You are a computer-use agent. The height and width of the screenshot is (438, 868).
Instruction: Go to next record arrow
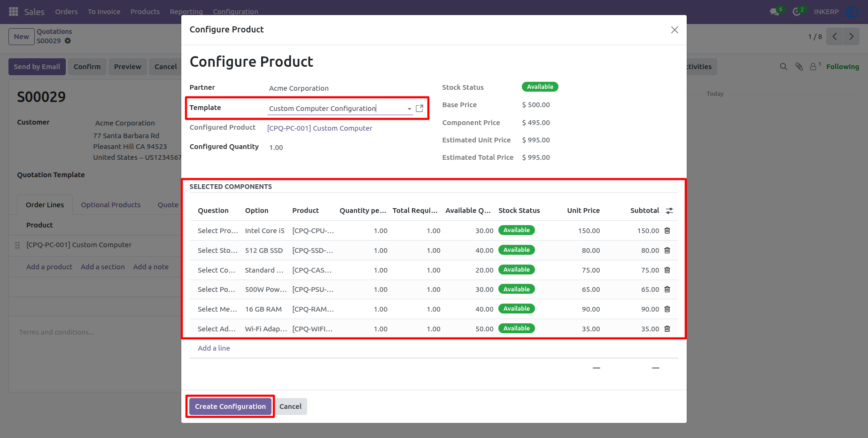[x=851, y=37]
